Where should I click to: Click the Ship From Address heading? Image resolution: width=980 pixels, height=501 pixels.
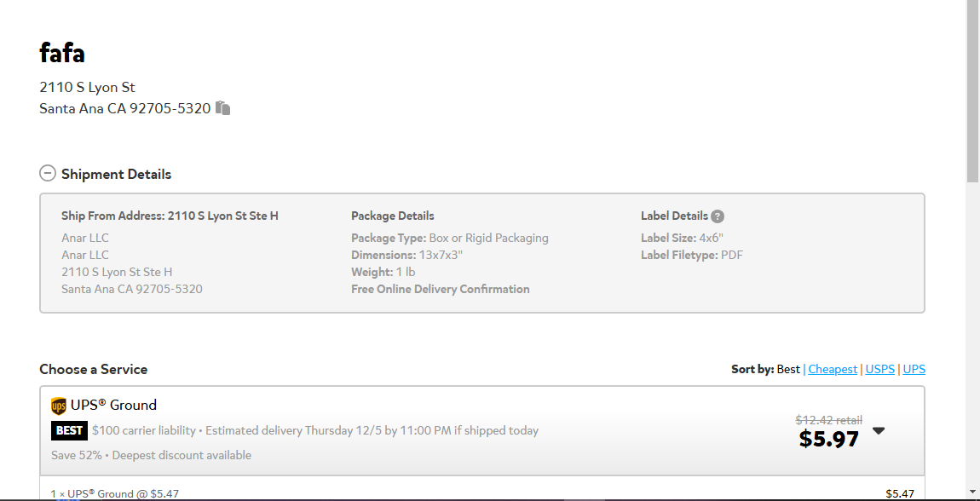(x=170, y=216)
